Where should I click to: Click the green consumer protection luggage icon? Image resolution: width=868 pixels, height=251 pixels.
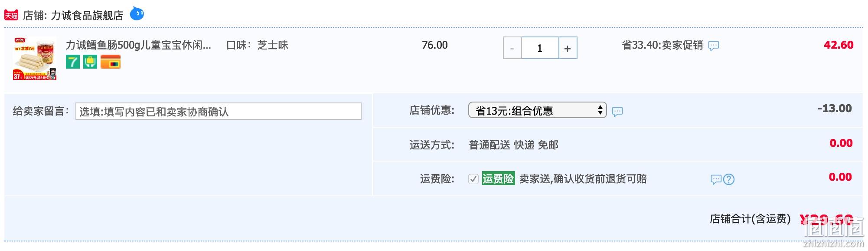[x=90, y=62]
